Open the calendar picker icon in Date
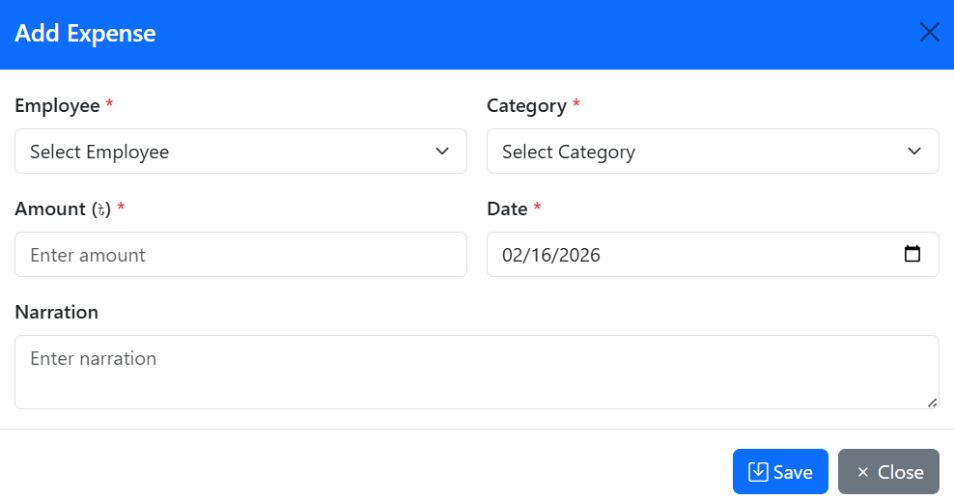Viewport: 954px width, 500px height. point(912,254)
